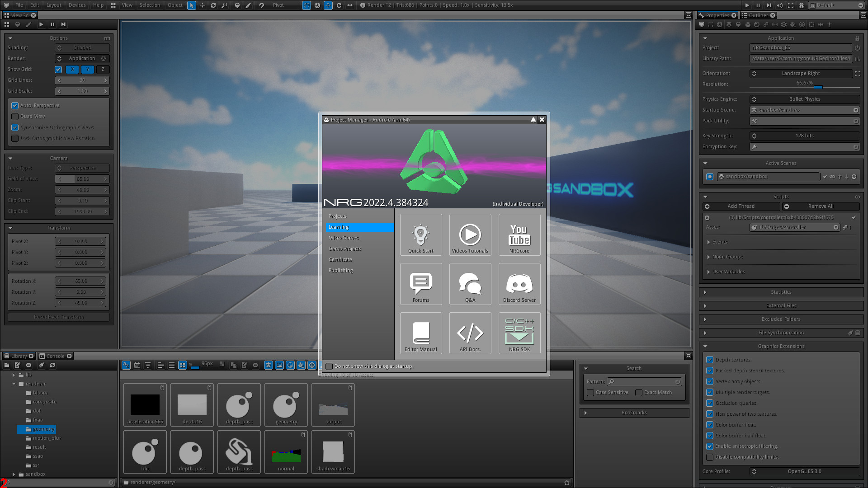Enable Exact Match search option
This screenshot has width=868, height=488.
(639, 393)
